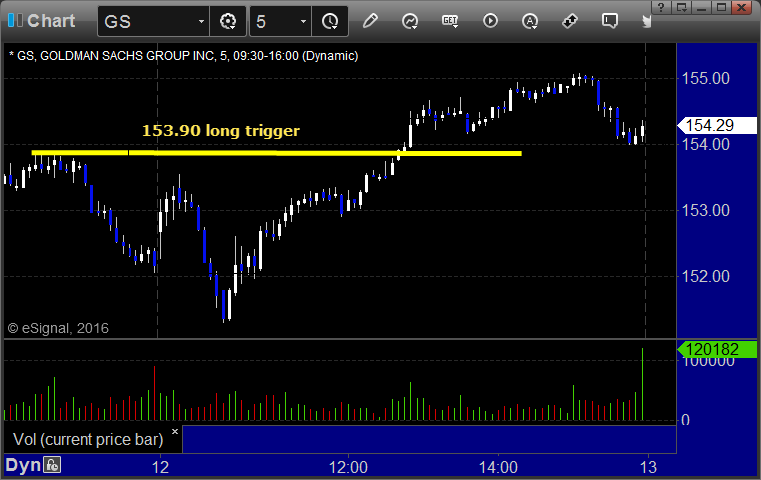This screenshot has width=761, height=480.
Task: Expand the interval 5 dropdown arrow
Action: tap(303, 21)
